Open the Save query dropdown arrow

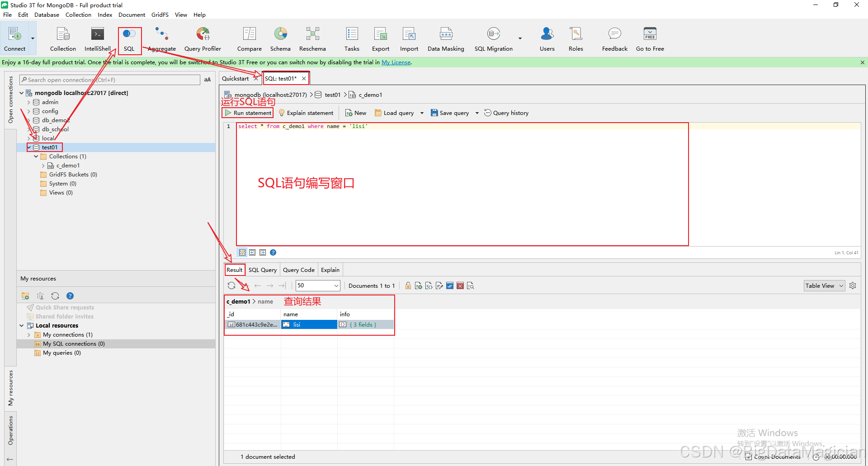pyautogui.click(x=477, y=113)
